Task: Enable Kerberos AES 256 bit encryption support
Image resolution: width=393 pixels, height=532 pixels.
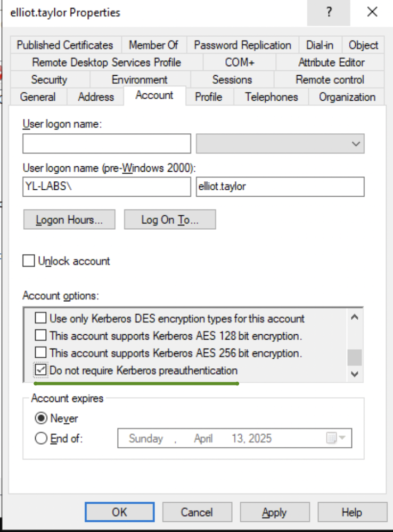Action: (x=40, y=353)
